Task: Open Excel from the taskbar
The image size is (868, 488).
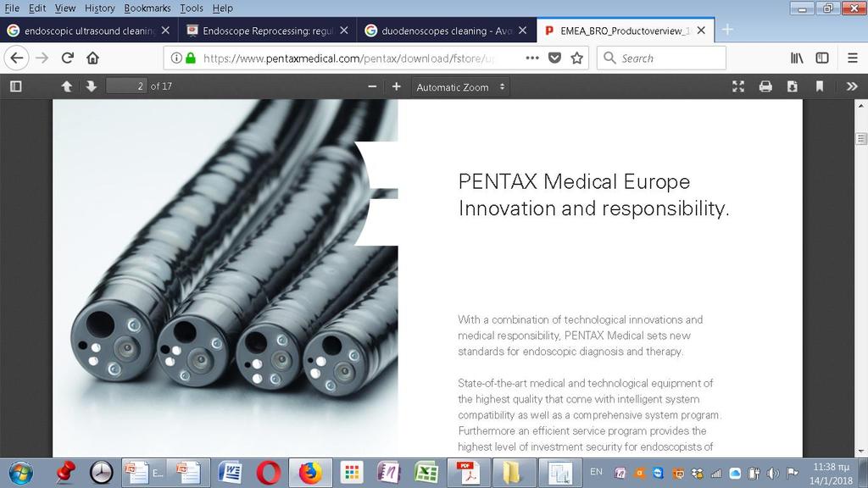Action: (x=427, y=473)
